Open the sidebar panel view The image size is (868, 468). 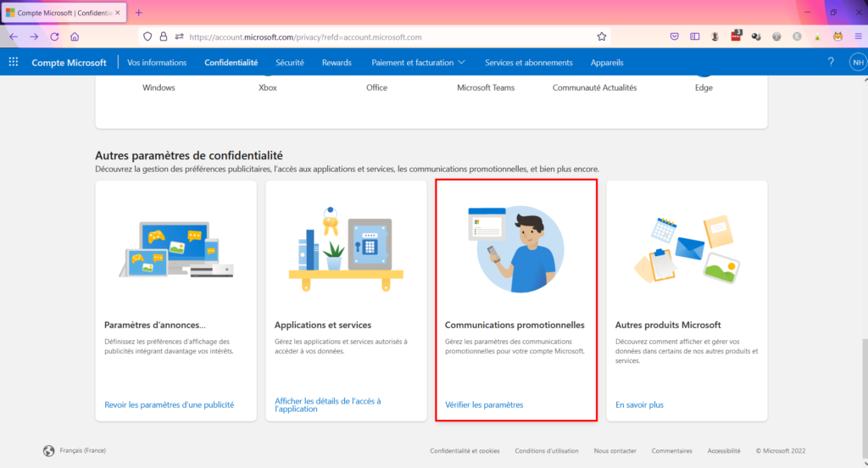pyautogui.click(x=695, y=36)
